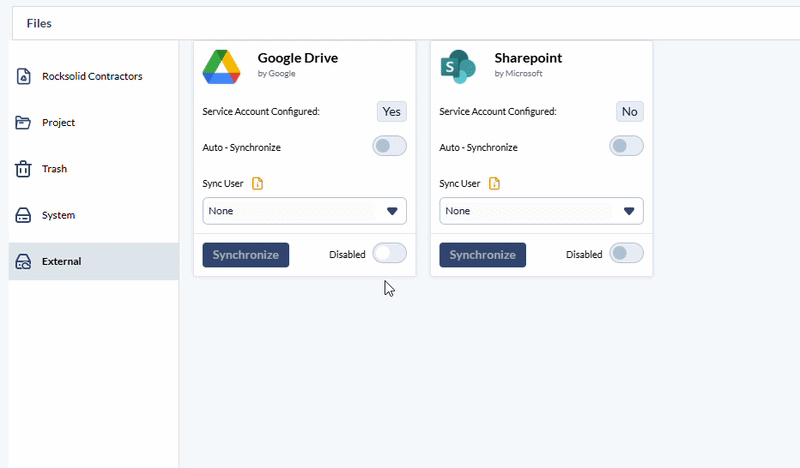Click the Project folder icon
Image resolution: width=800 pixels, height=468 pixels.
click(x=23, y=123)
